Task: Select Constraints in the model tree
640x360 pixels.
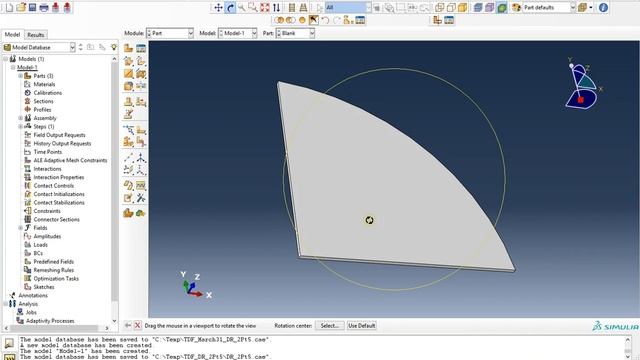Action: pos(47,211)
